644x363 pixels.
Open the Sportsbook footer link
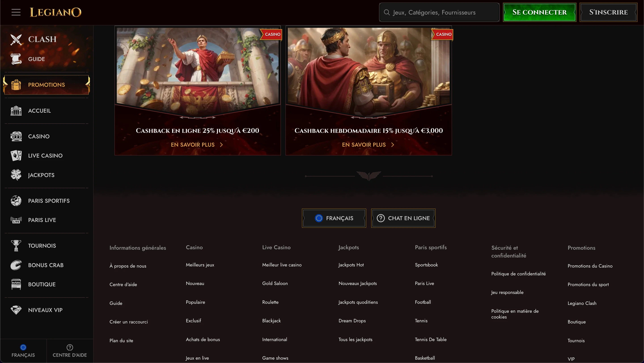(426, 265)
